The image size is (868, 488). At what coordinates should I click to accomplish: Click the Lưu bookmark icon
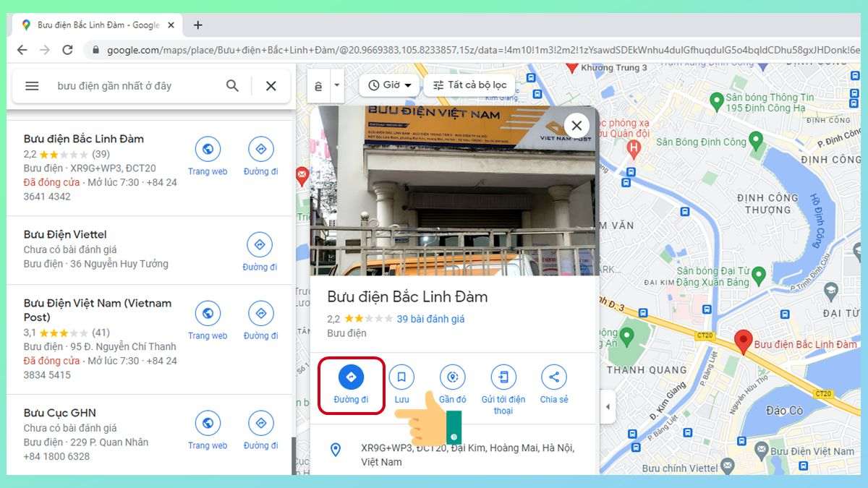(x=401, y=377)
